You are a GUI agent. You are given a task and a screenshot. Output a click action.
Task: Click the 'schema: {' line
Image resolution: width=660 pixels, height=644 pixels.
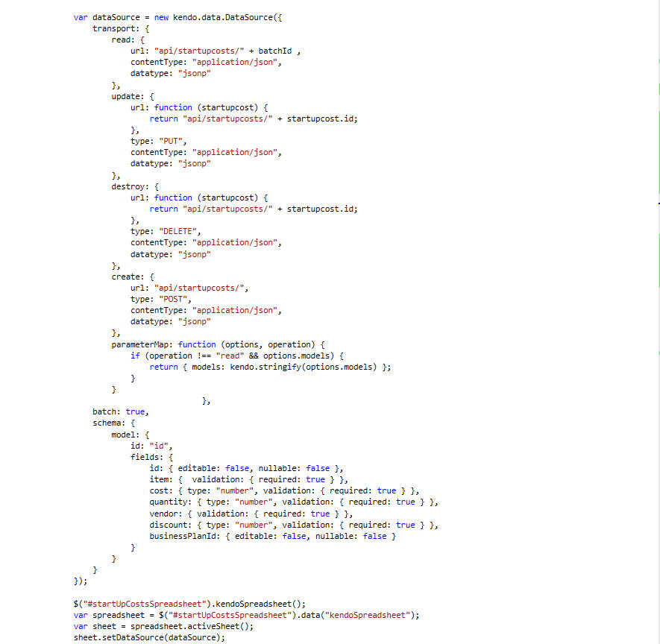[113, 423]
